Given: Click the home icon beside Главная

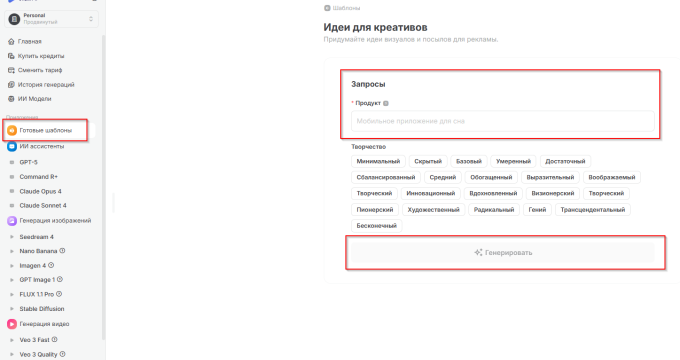Looking at the screenshot, I should [11, 42].
